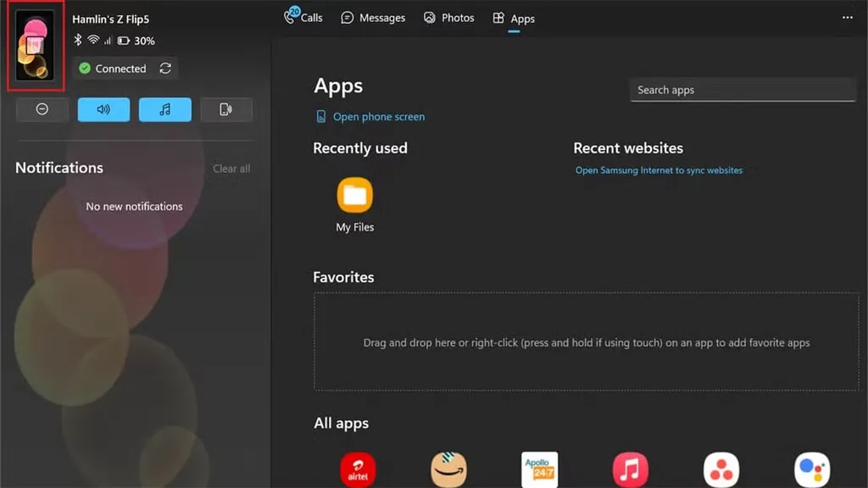Click the Connected status indicator
The image size is (868, 488).
[113, 69]
